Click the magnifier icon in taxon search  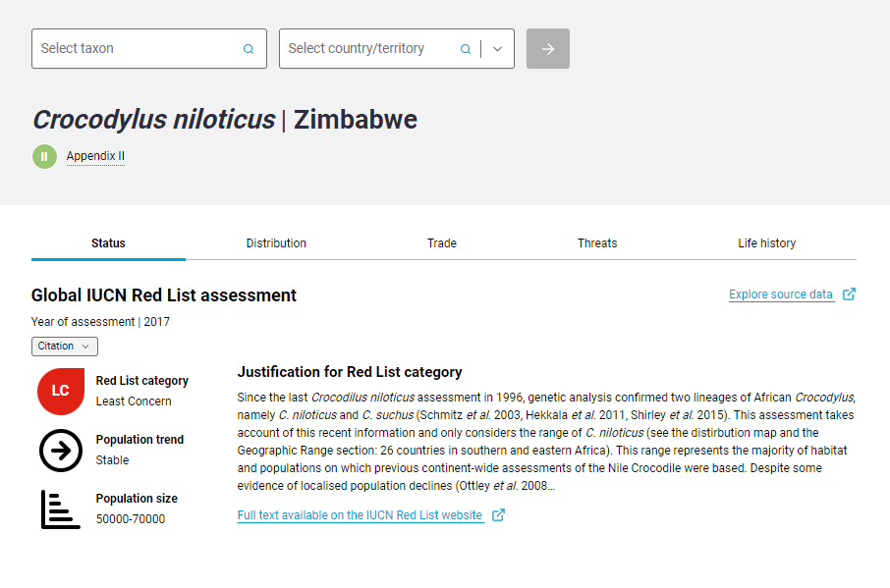248,48
